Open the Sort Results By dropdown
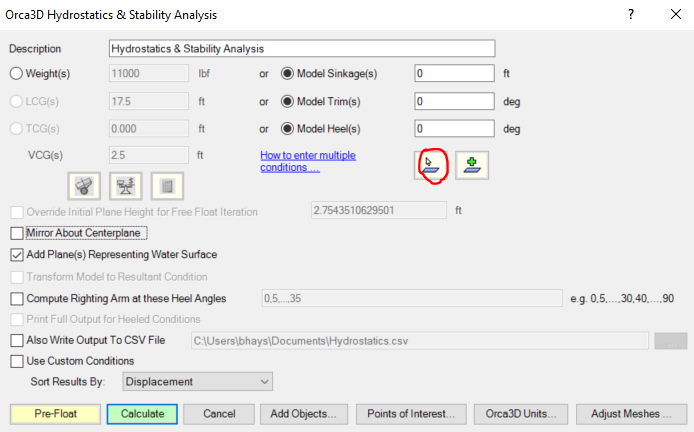This screenshot has width=694, height=432. pyautogui.click(x=197, y=382)
